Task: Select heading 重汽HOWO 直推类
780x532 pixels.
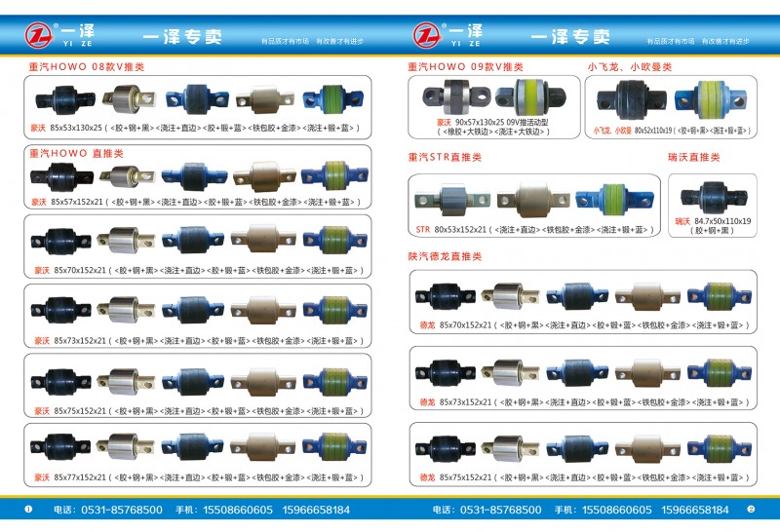Action: click(76, 154)
